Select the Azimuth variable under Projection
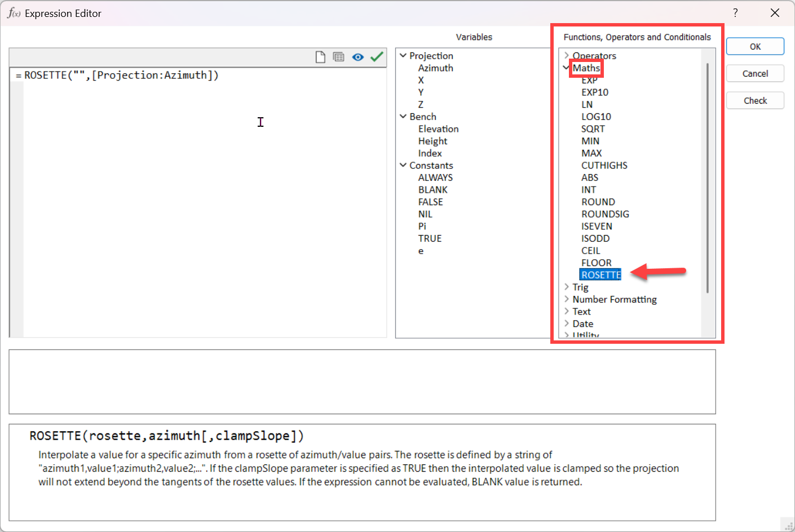The image size is (795, 532). (x=435, y=68)
